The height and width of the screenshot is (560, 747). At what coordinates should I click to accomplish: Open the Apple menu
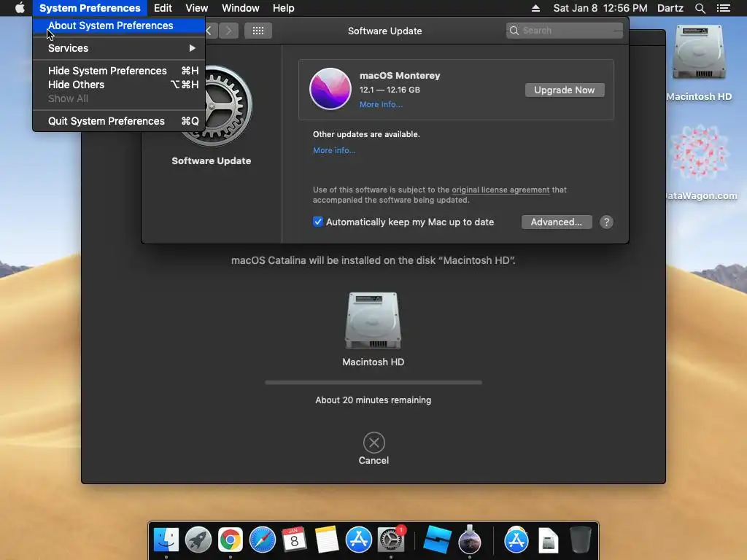20,7
